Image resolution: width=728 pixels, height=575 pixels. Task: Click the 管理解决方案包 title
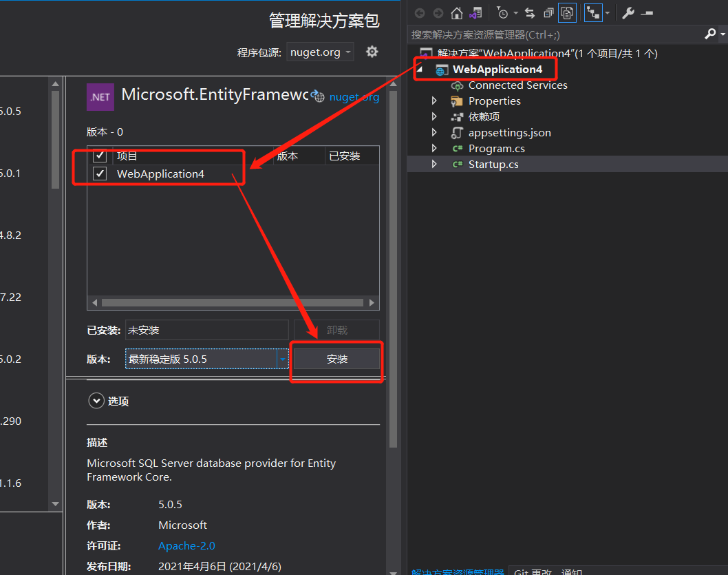click(324, 21)
